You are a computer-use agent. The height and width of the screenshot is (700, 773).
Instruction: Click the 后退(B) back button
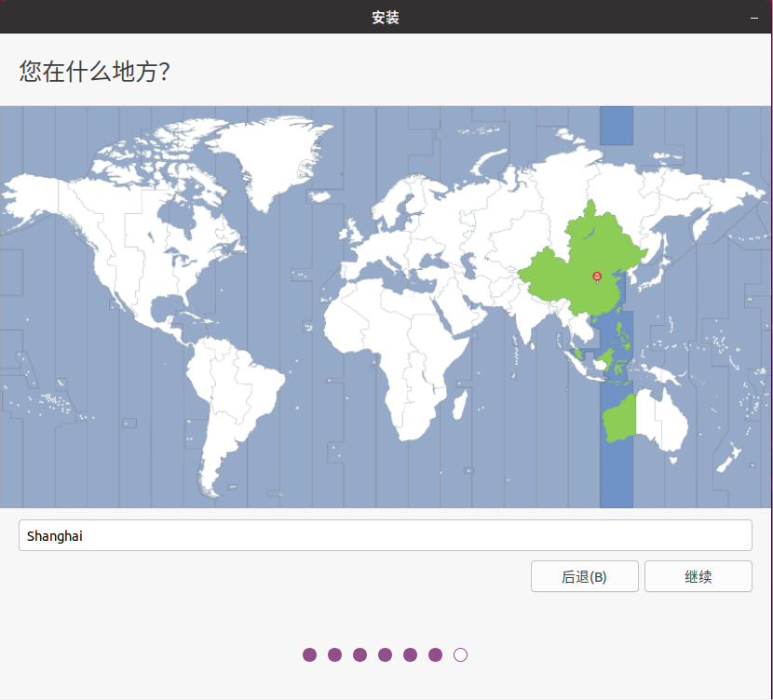[584, 576]
